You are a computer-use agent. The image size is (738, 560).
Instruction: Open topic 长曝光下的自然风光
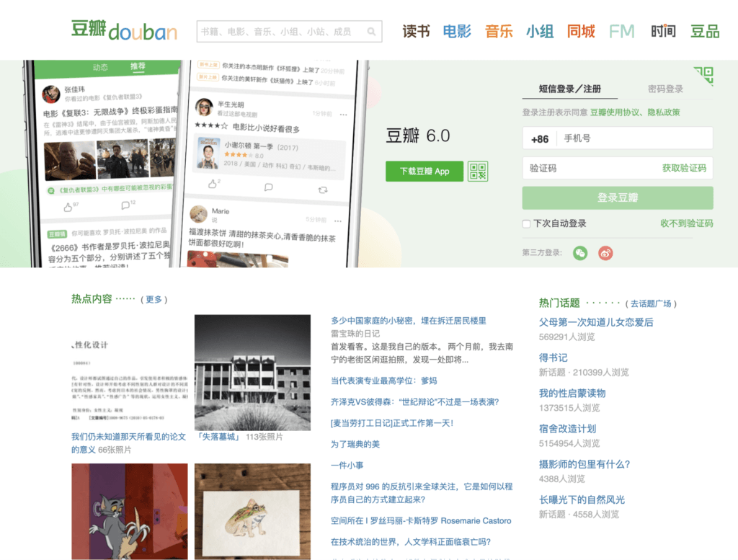(x=582, y=499)
